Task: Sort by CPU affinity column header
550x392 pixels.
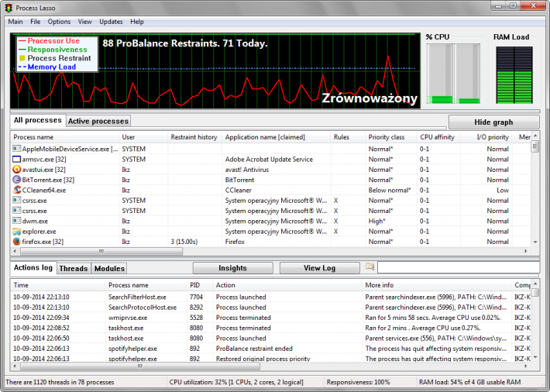Action: tap(438, 137)
